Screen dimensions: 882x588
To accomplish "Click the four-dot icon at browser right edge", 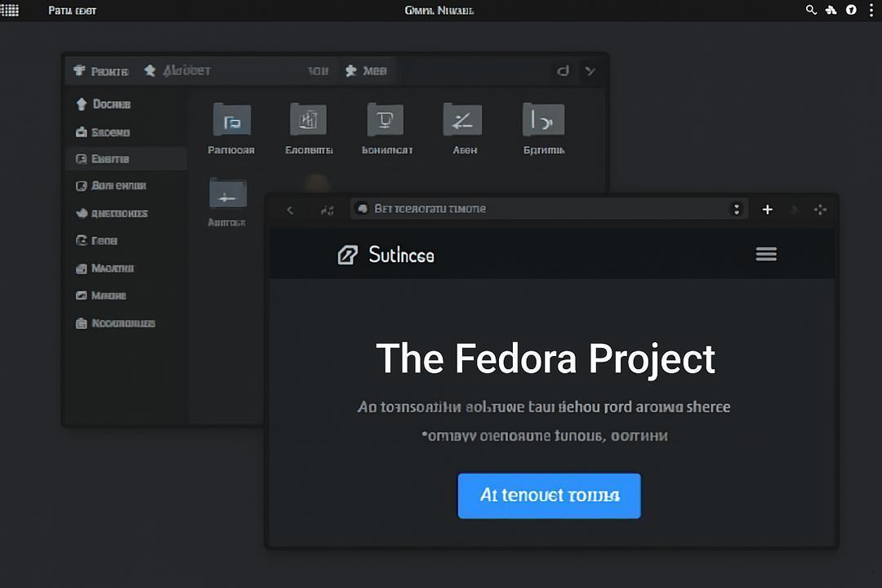I will point(820,210).
